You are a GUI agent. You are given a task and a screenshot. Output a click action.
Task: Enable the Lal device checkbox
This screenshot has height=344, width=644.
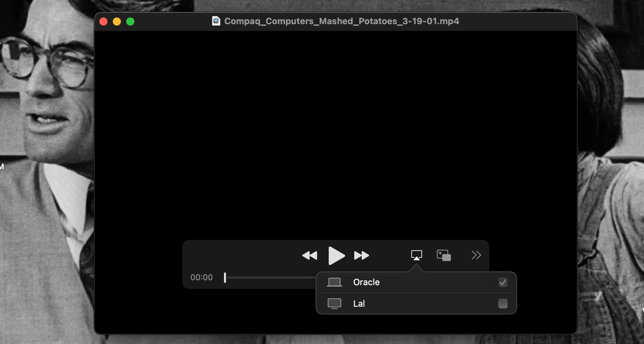[503, 304]
